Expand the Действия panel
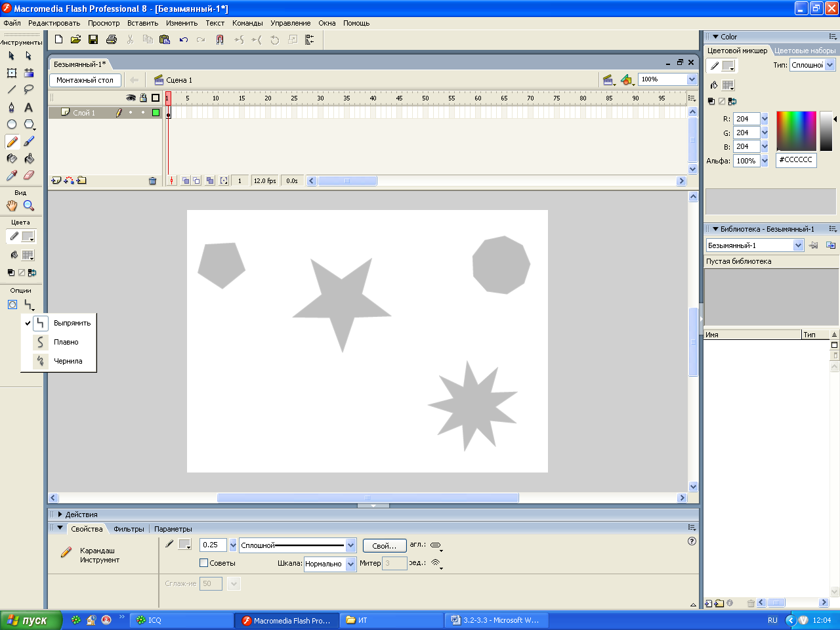Image resolution: width=840 pixels, height=630 pixels. click(x=60, y=514)
